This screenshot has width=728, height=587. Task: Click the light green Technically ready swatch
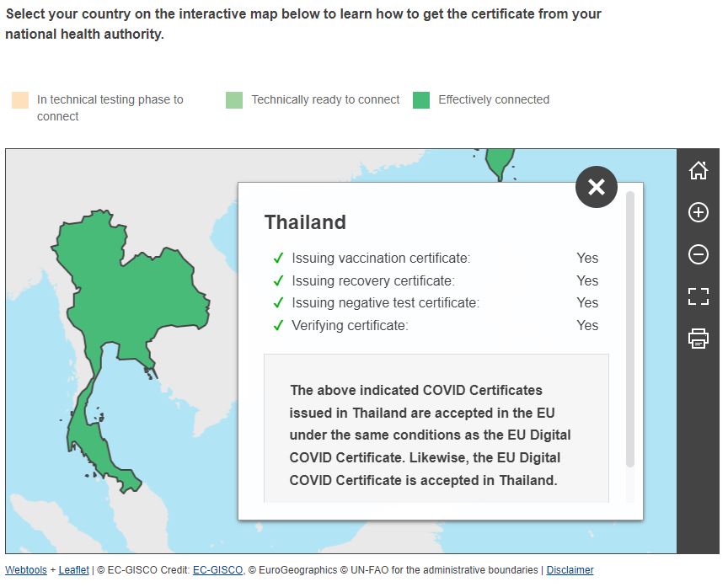234,100
